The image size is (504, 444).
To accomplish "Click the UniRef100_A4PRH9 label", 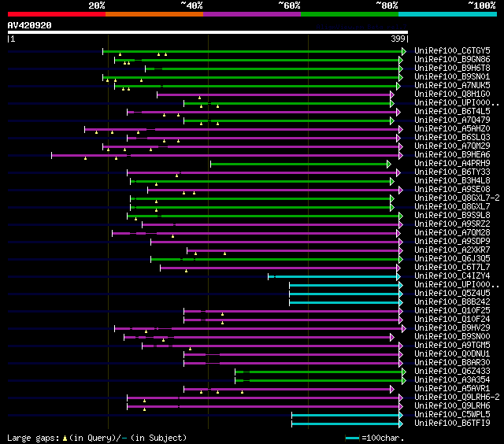I will (x=452, y=164).
